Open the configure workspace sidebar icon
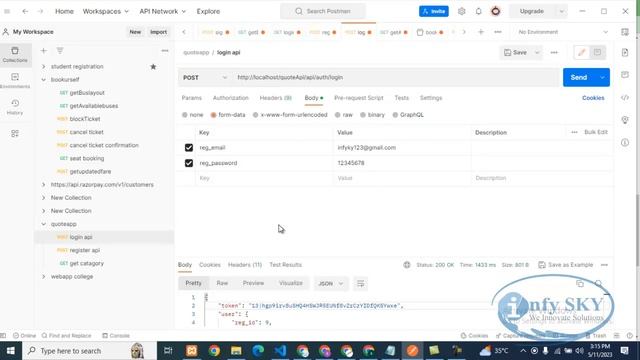The width and height of the screenshot is (640, 360). coord(15,133)
